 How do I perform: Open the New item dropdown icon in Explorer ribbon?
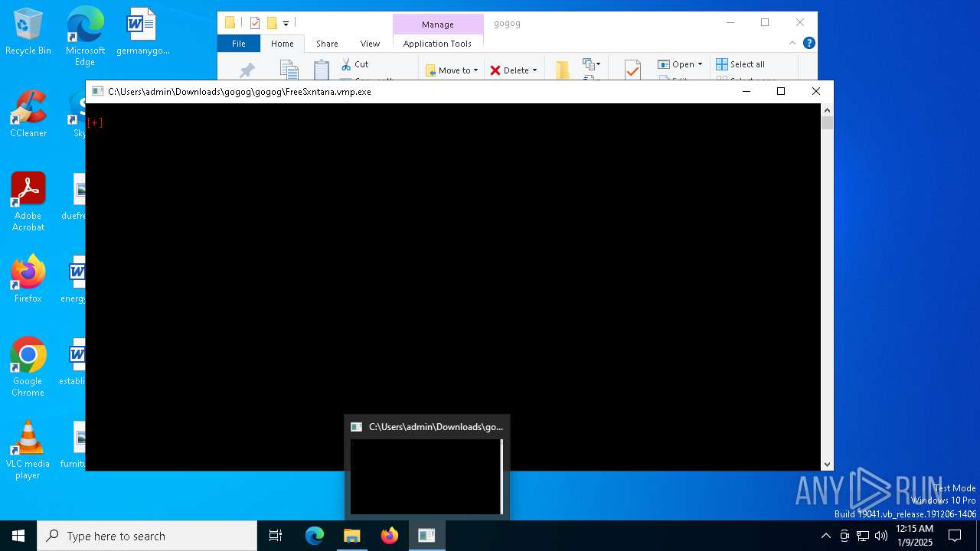tap(592, 64)
